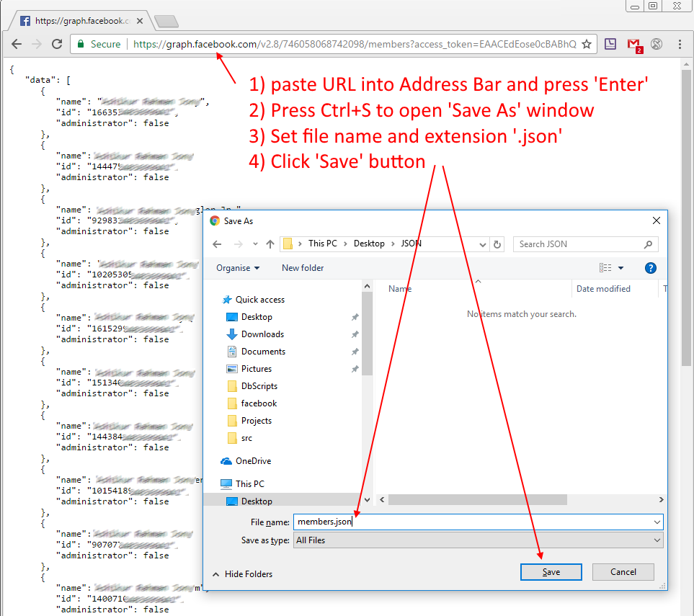
Task: Close the Save As dialog
Action: click(x=656, y=220)
